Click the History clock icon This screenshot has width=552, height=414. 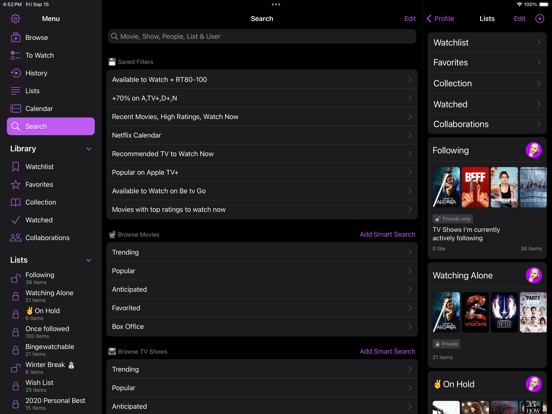click(x=15, y=73)
